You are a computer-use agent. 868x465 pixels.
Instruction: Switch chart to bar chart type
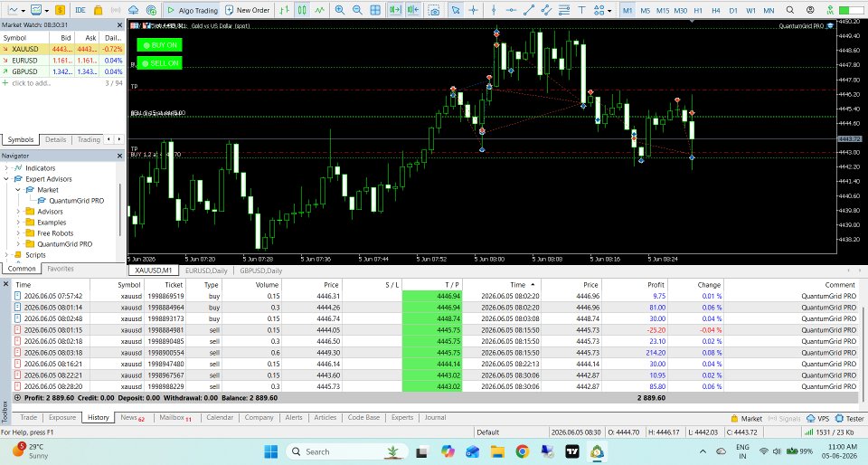pyautogui.click(x=285, y=10)
